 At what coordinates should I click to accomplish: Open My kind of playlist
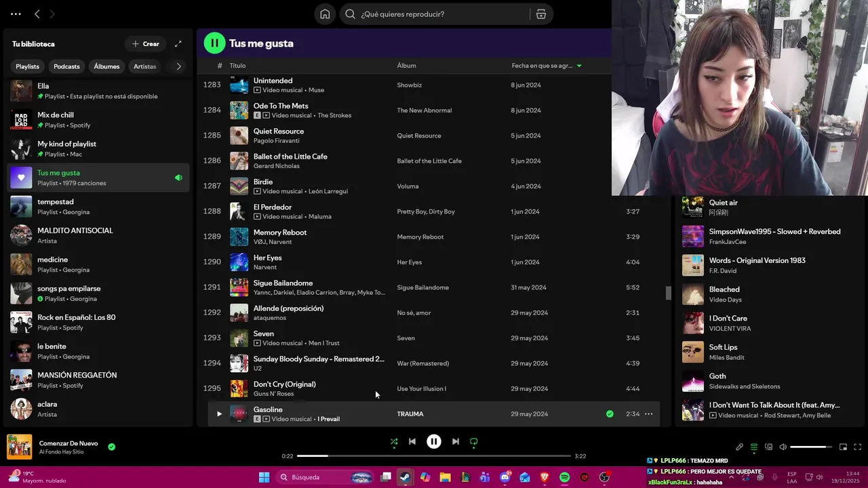[x=98, y=148]
